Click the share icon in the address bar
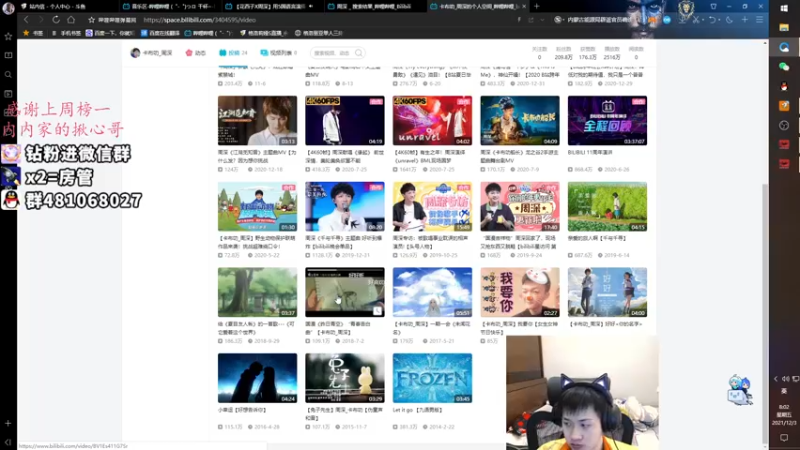800x450 pixels. point(531,19)
